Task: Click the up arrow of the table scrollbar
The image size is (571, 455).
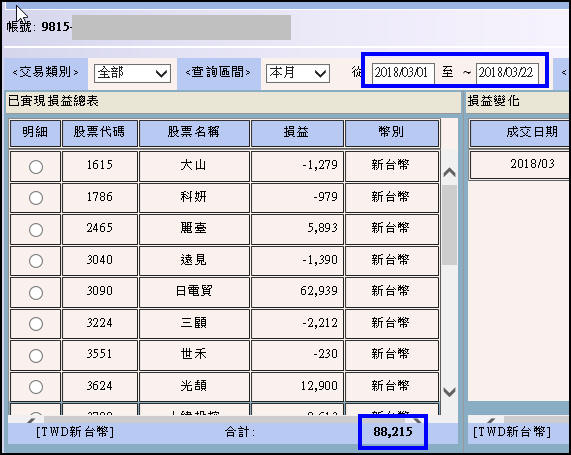Action: coord(450,172)
